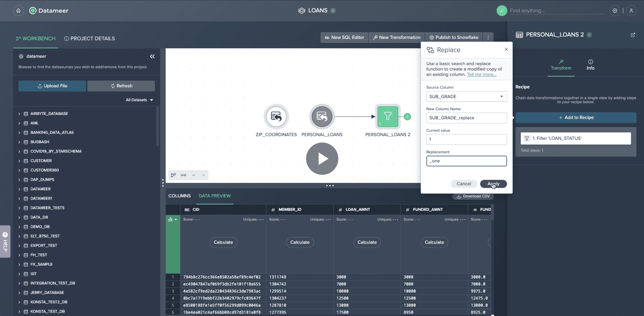Image resolution: width=644 pixels, height=316 pixels.
Task: Click the fit-to-width icon on the canvas toolbar
Action: tap(183, 175)
